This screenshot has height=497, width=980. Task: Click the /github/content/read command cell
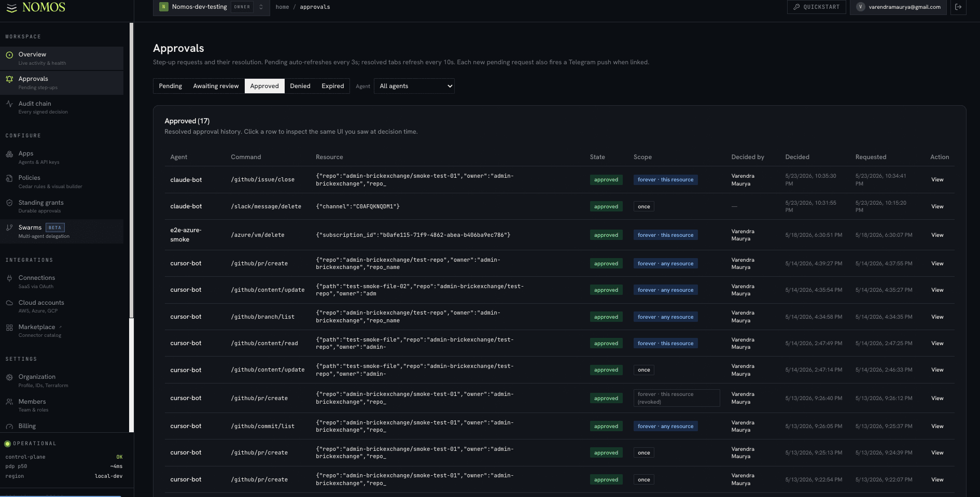[264, 344]
